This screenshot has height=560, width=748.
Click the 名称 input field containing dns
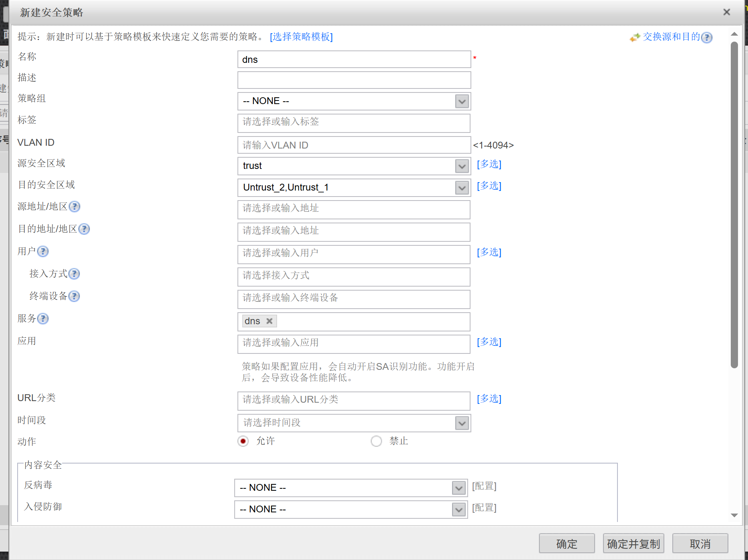tap(354, 60)
